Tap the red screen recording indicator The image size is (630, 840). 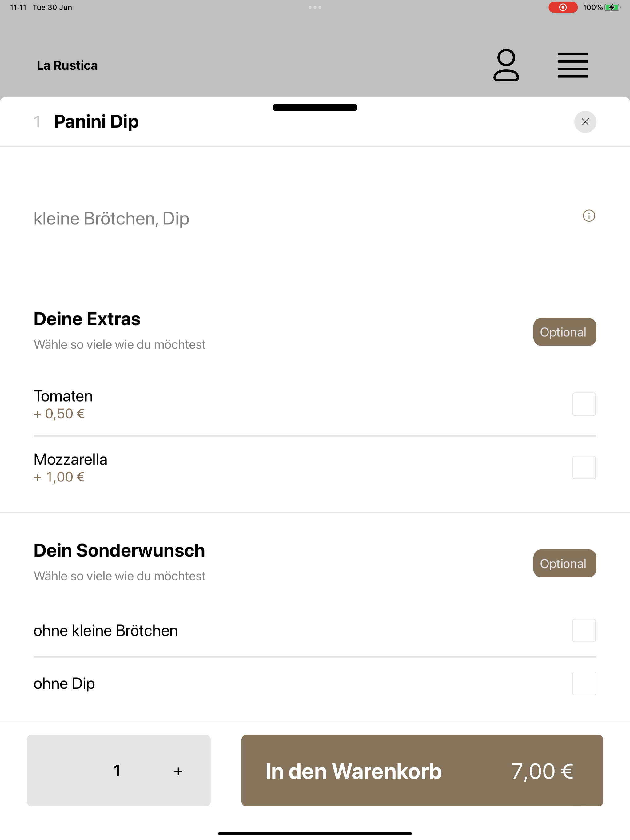click(x=563, y=7)
